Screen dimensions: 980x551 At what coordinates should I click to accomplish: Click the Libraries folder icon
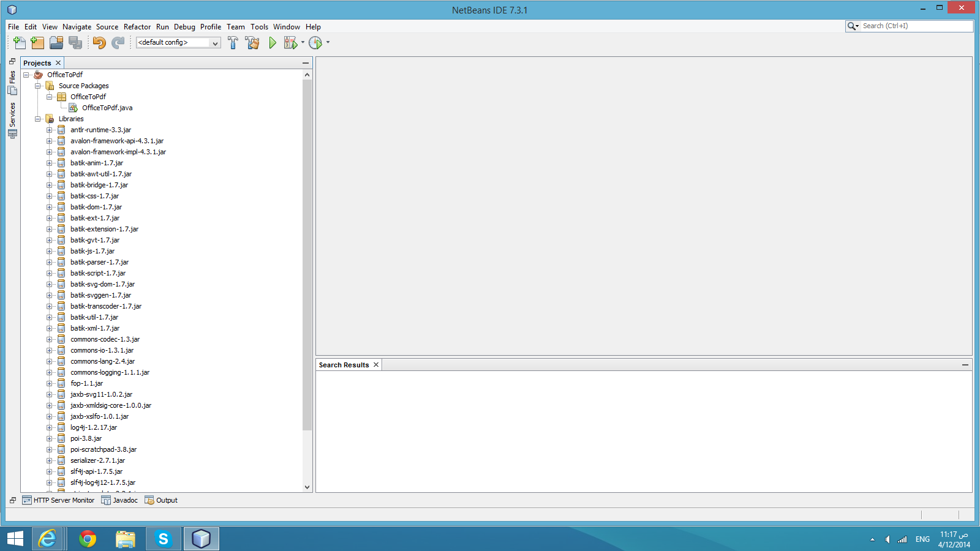[50, 119]
